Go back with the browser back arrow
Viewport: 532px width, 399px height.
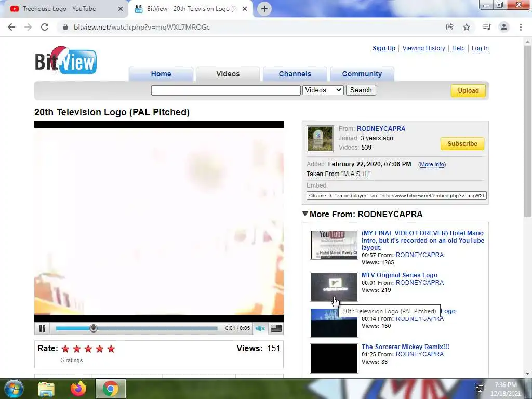(11, 27)
